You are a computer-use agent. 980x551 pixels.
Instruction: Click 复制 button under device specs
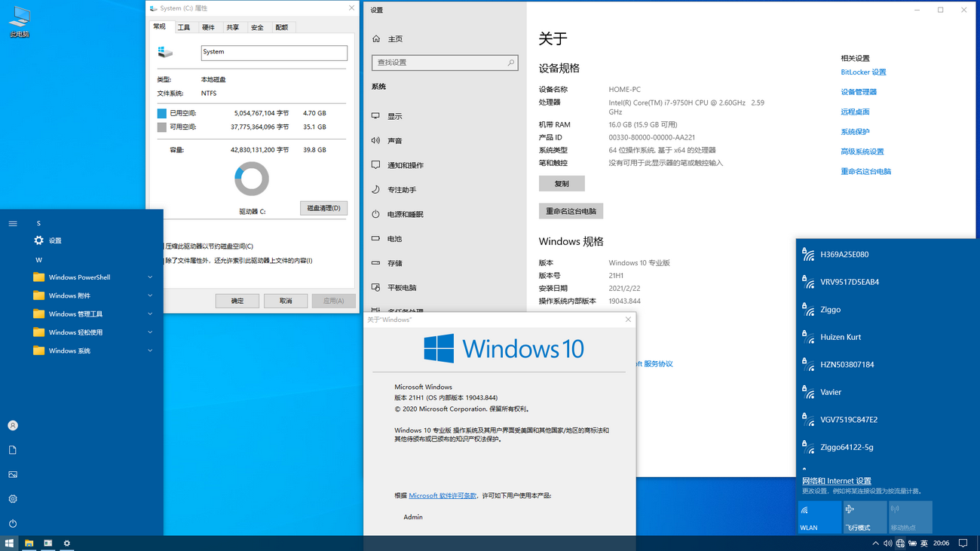[x=562, y=183]
